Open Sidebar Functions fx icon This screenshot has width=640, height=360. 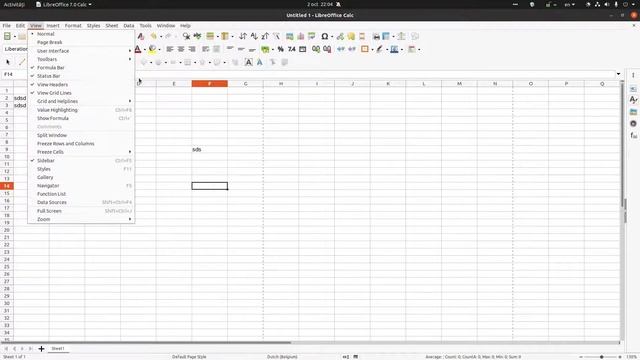(633, 135)
